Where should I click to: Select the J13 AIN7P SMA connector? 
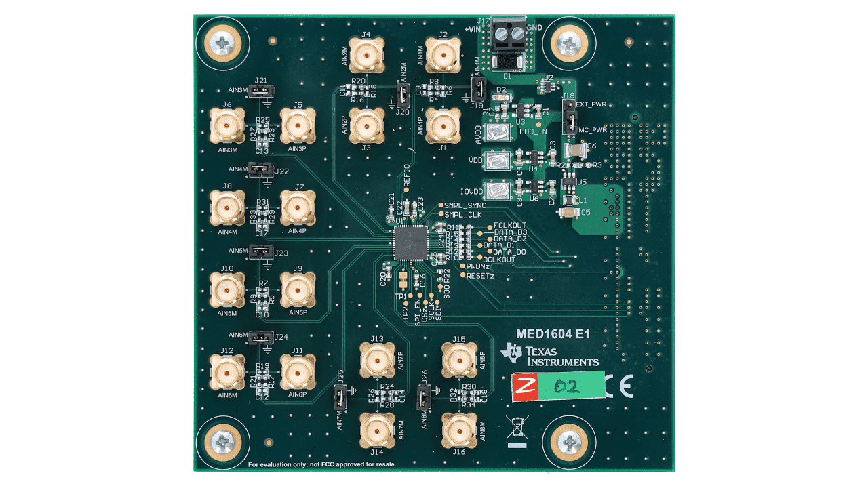[x=377, y=360]
